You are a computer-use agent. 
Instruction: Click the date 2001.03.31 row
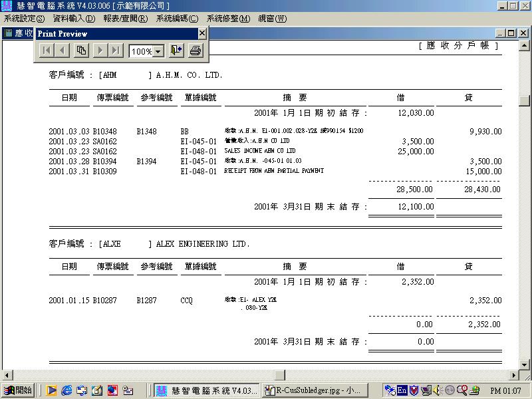coord(69,172)
